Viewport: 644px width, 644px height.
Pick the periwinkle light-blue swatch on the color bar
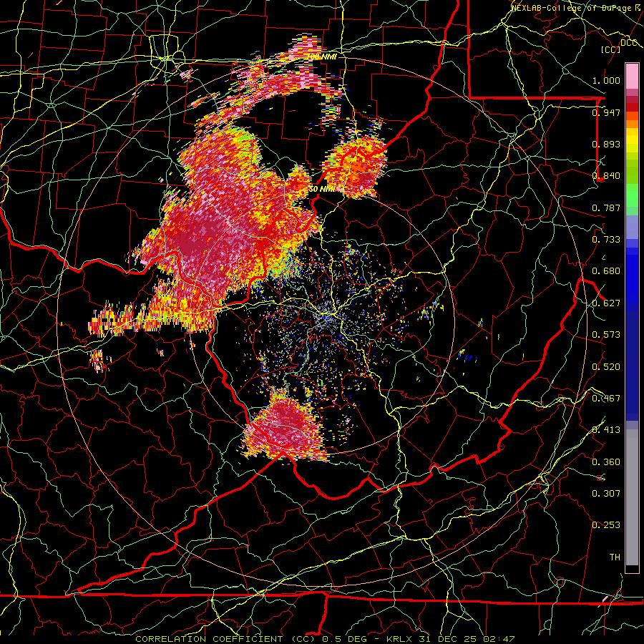632,228
